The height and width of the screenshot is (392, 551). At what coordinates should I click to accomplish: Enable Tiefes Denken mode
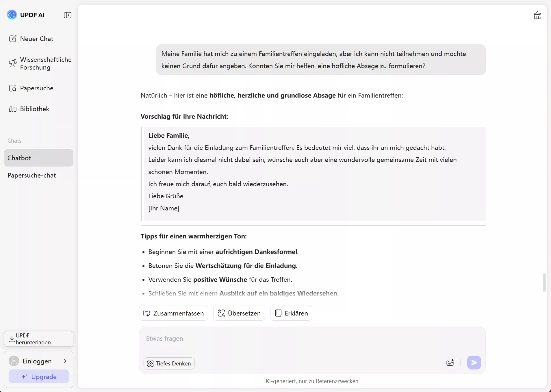click(x=169, y=363)
